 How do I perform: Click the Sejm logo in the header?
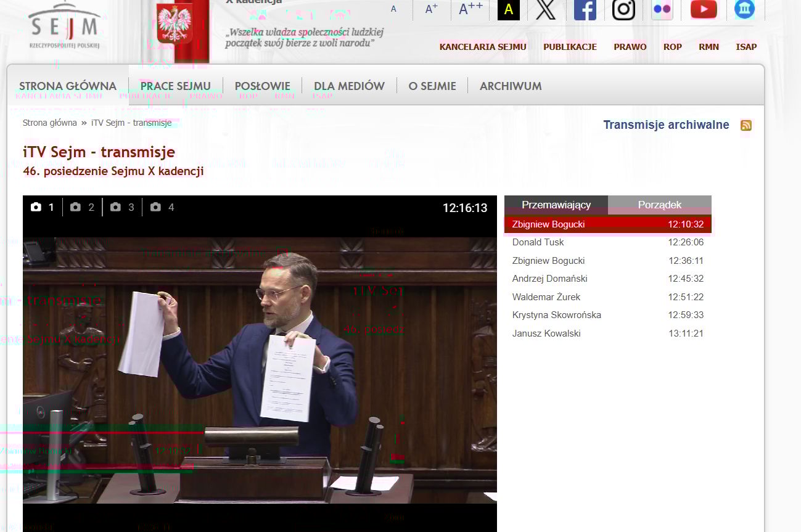[64, 27]
